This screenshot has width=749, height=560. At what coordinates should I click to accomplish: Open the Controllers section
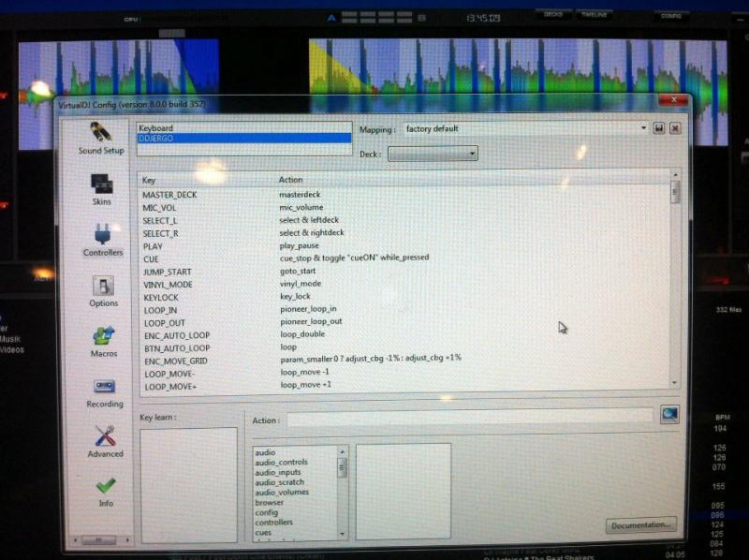click(103, 241)
